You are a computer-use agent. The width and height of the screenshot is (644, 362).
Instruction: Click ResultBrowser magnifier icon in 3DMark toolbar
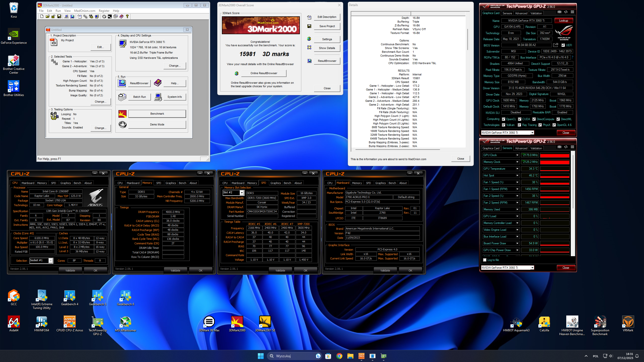pyautogui.click(x=72, y=16)
